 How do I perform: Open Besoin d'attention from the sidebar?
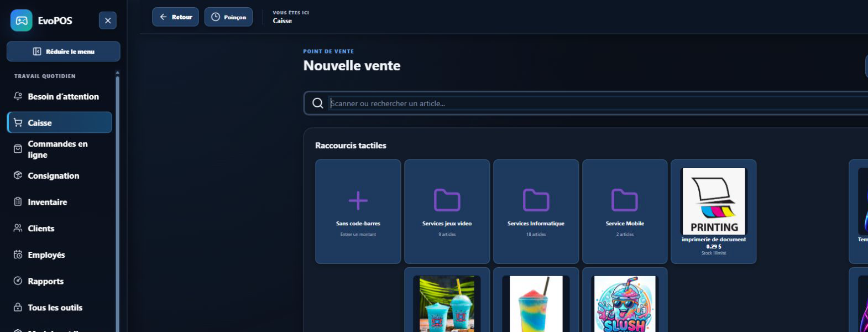(x=60, y=96)
